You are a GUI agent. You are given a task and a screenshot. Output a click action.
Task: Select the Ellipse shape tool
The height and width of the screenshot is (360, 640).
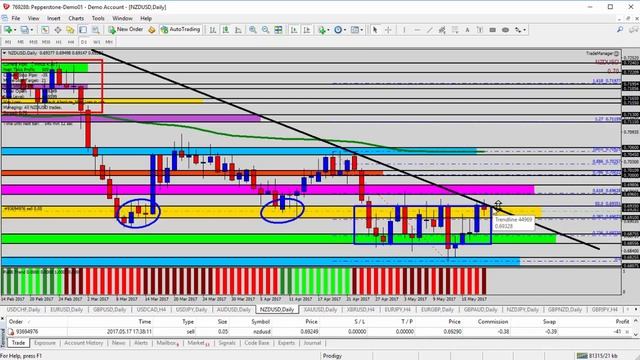point(505,30)
